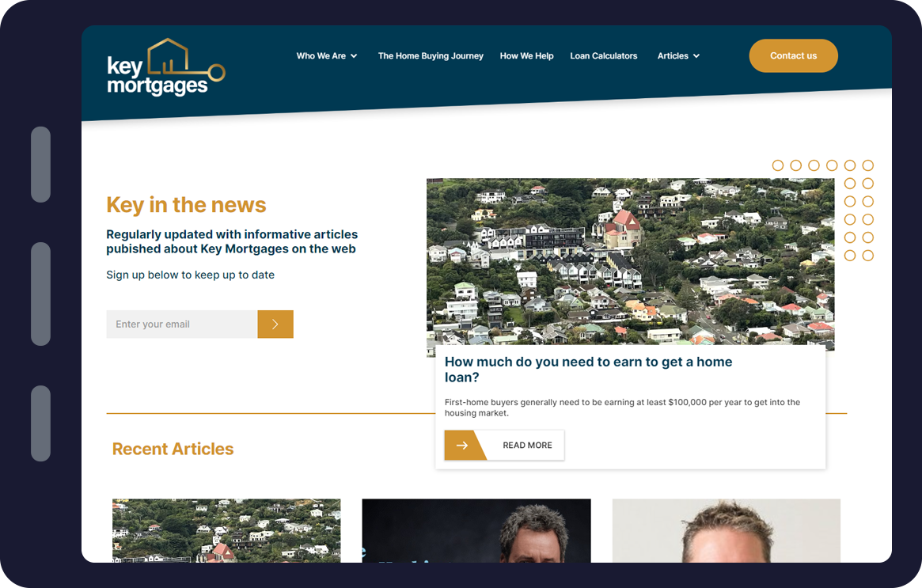Open How We Help in navigation

click(x=526, y=56)
